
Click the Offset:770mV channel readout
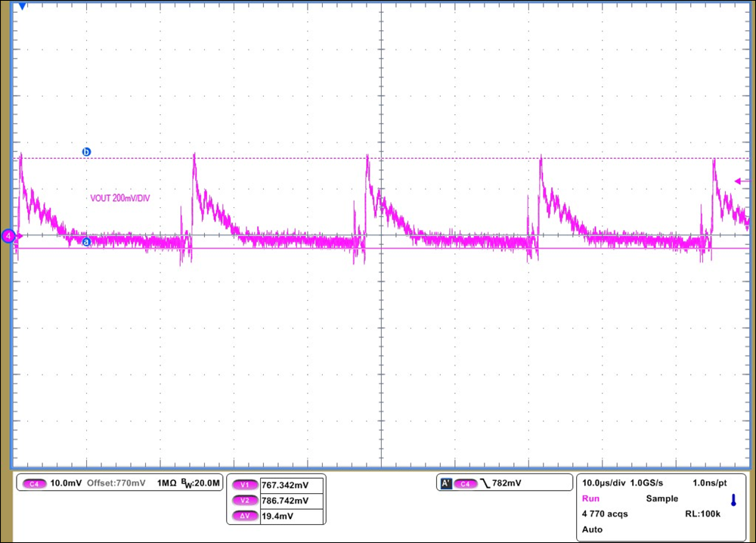(116, 483)
